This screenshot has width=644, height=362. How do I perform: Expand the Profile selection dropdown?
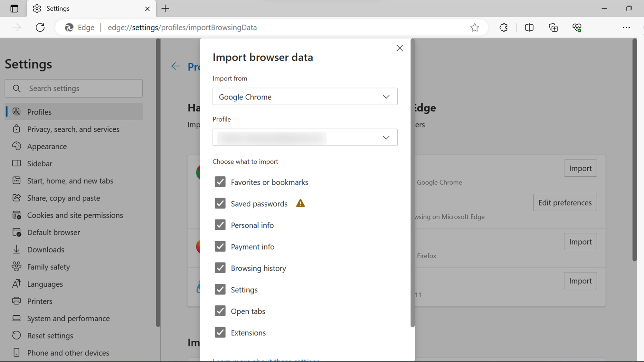point(305,137)
